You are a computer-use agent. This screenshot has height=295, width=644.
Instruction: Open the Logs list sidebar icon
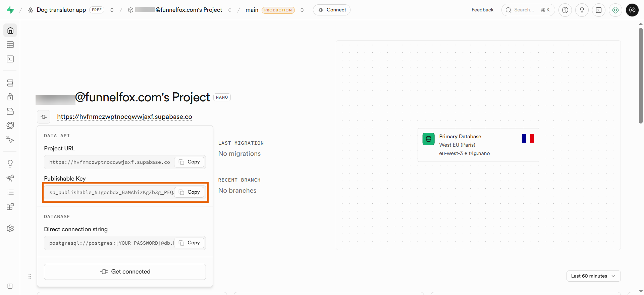pos(10,192)
